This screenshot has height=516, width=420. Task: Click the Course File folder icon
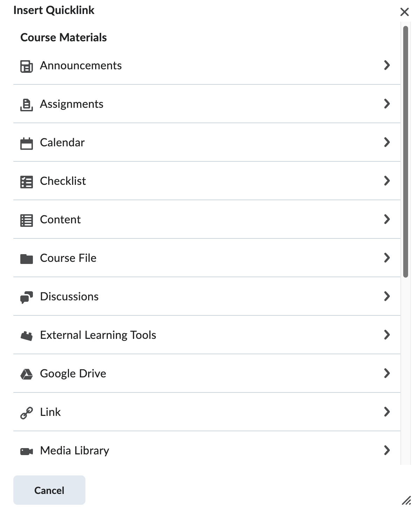coord(27,259)
